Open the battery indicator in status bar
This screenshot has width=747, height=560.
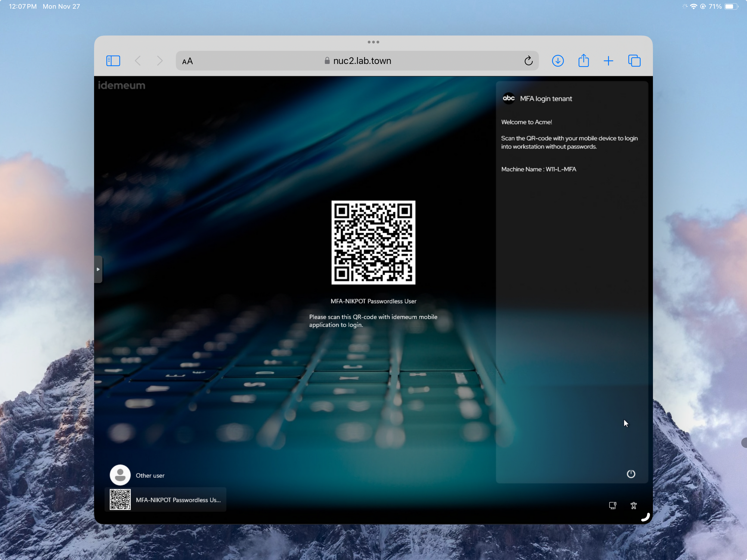coord(731,6)
